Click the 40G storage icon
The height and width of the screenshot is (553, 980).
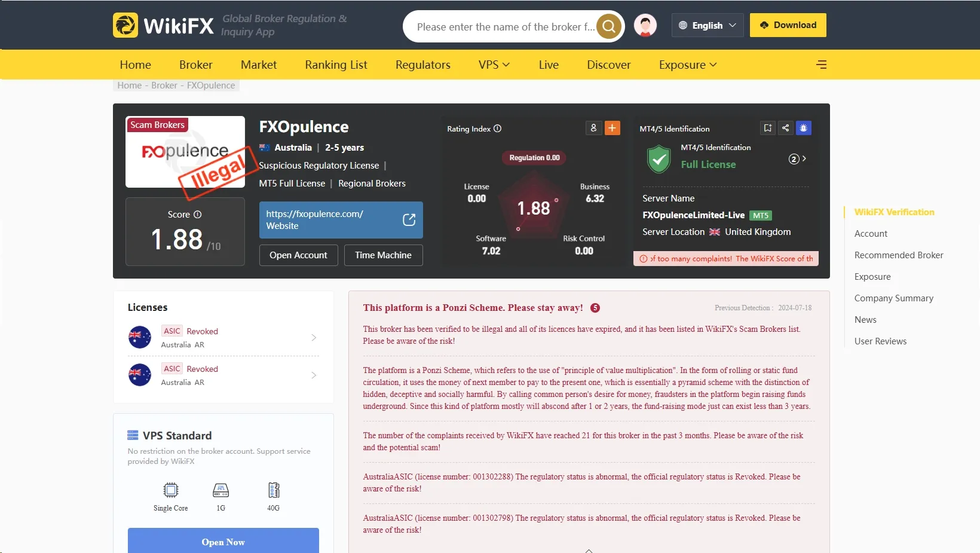click(274, 490)
